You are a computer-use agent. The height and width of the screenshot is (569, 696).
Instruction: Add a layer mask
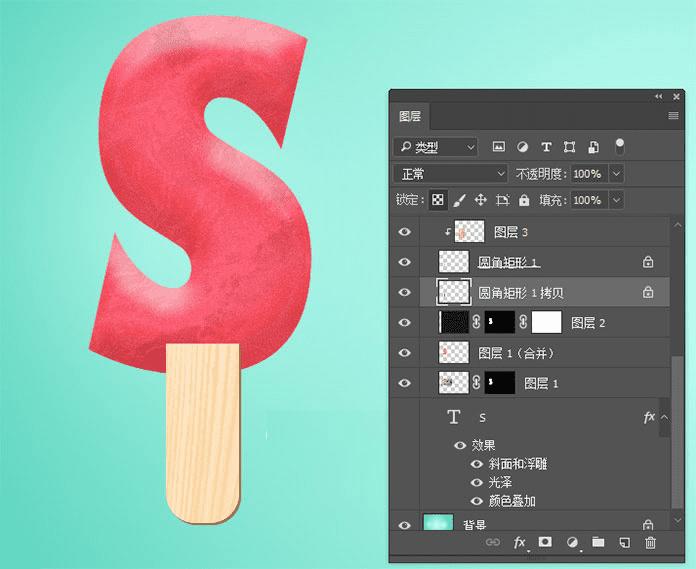tap(545, 542)
